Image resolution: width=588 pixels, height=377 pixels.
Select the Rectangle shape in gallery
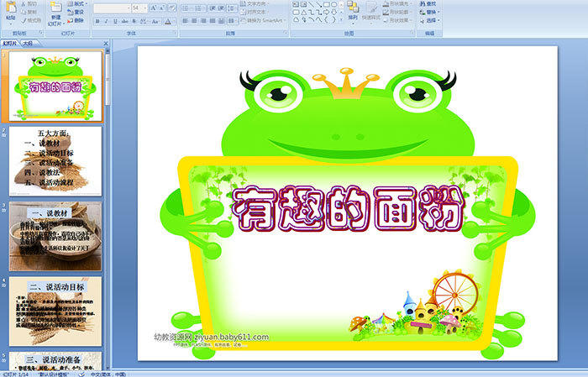point(326,4)
